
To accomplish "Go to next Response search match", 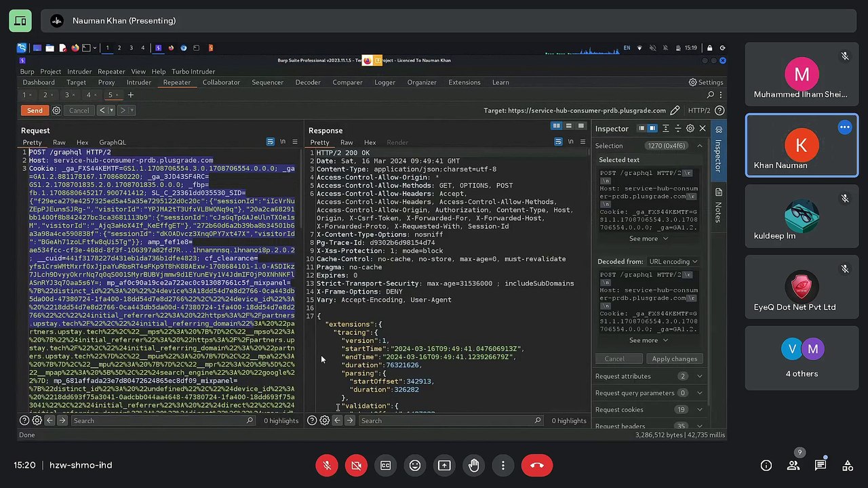I will click(349, 420).
